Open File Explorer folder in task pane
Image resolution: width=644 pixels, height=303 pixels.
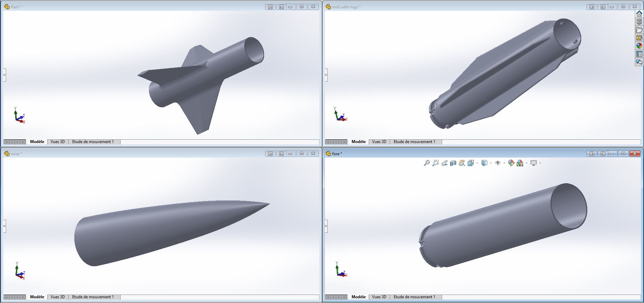point(639,30)
